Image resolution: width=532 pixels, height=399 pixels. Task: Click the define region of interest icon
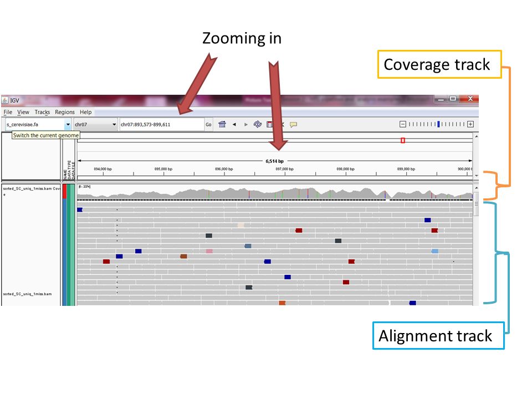(269, 124)
